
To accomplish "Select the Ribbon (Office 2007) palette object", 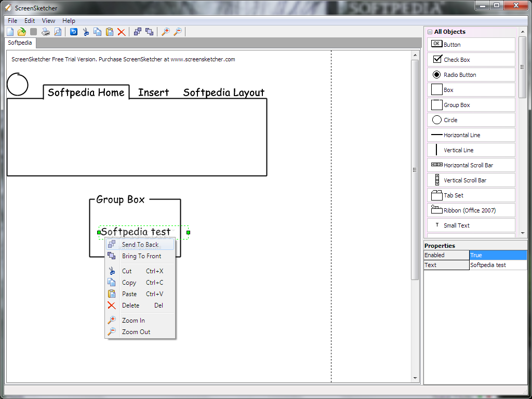I will [x=471, y=210].
